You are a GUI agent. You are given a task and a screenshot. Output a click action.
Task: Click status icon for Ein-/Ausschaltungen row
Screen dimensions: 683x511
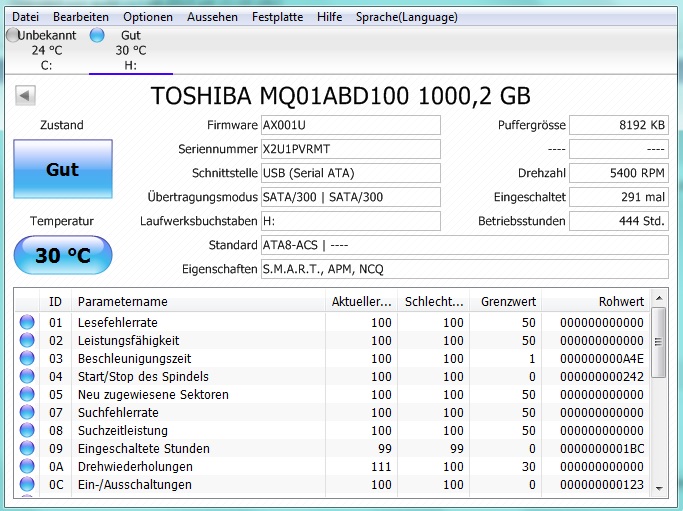27,484
